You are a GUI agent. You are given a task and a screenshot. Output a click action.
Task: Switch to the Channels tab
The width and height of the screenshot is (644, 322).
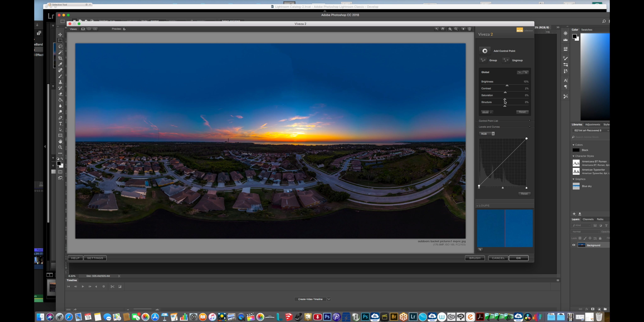click(588, 219)
